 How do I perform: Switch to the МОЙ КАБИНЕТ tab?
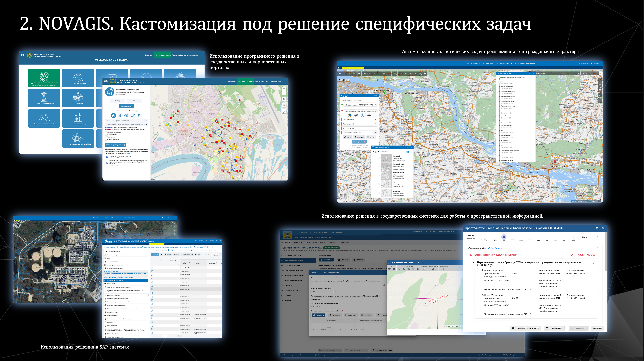[x=430, y=232]
